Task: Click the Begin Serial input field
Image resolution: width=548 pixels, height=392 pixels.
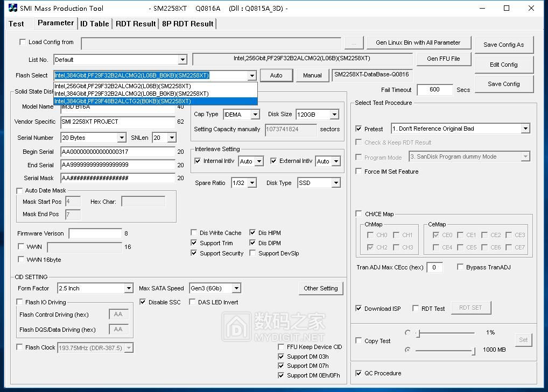Action: (118, 152)
